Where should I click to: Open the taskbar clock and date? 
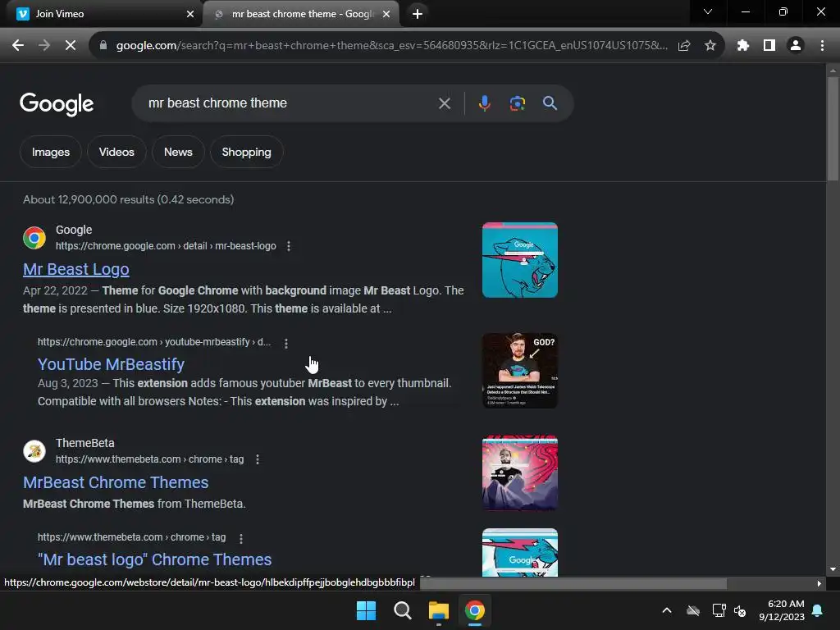point(782,610)
